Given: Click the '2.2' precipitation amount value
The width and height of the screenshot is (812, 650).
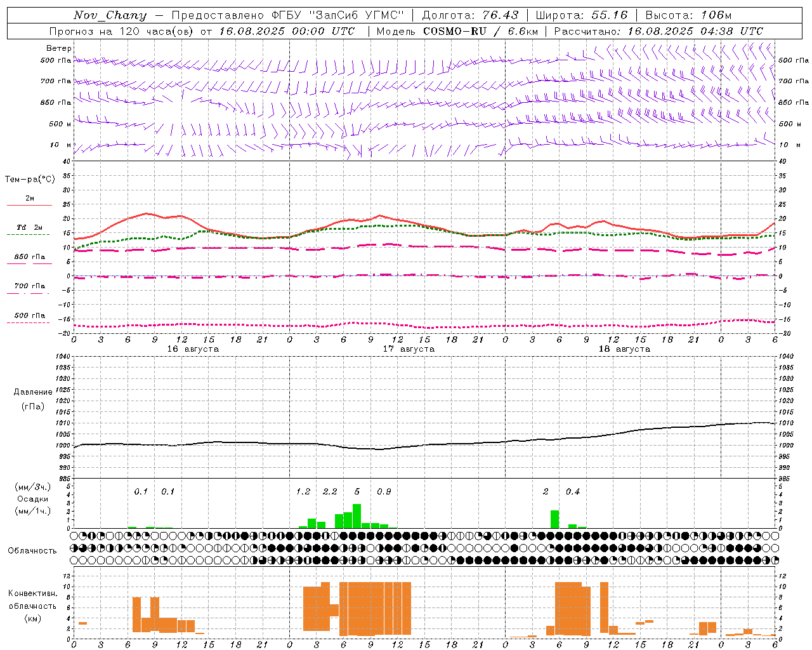Looking at the screenshot, I should point(330,492).
